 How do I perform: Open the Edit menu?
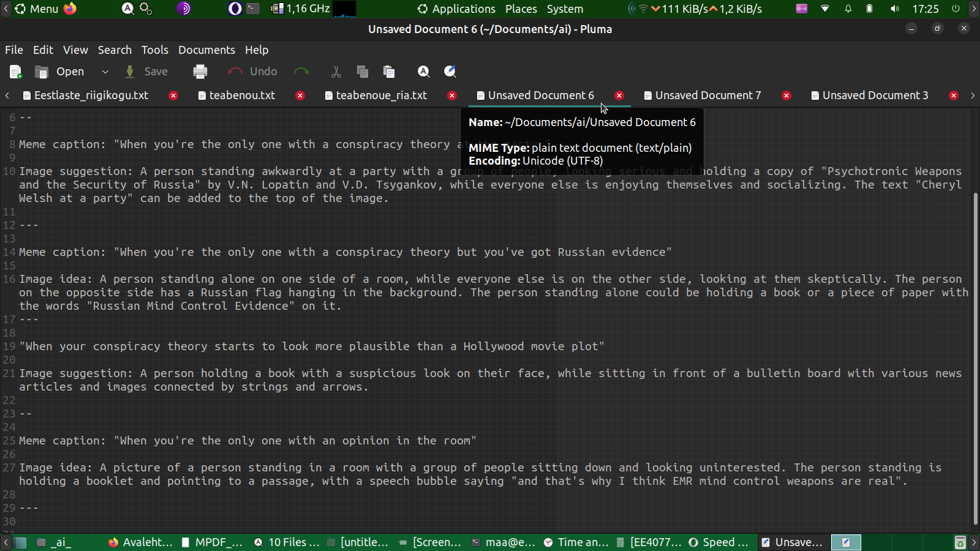click(43, 50)
